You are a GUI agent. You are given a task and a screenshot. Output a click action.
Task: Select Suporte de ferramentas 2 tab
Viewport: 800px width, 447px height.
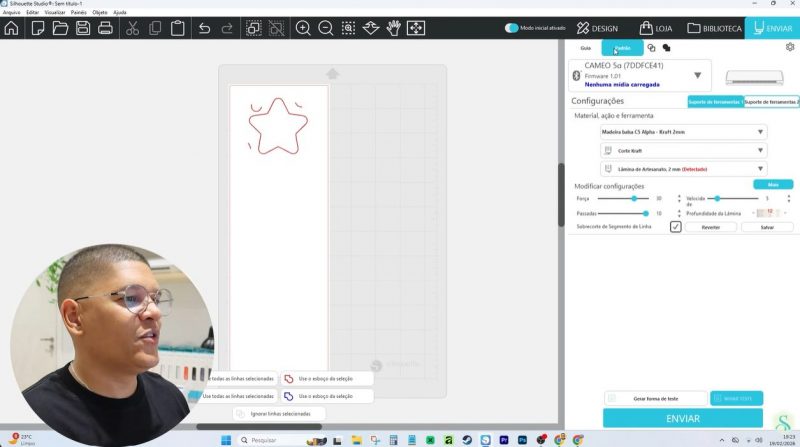(771, 102)
